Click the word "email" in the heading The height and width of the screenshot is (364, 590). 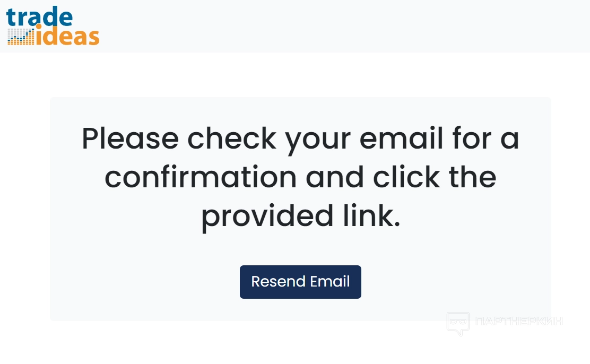coord(401,138)
